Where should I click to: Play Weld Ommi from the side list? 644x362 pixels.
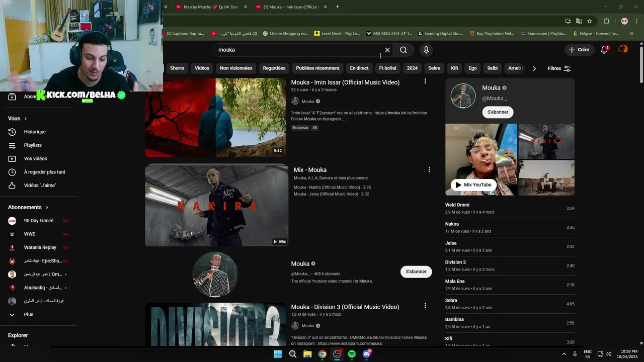point(510,208)
